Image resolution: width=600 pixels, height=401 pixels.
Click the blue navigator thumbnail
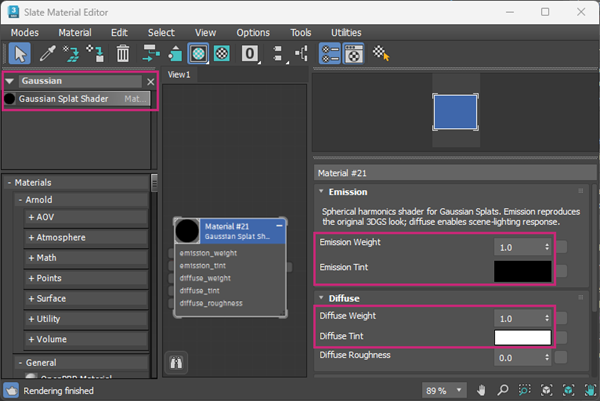coord(455,112)
